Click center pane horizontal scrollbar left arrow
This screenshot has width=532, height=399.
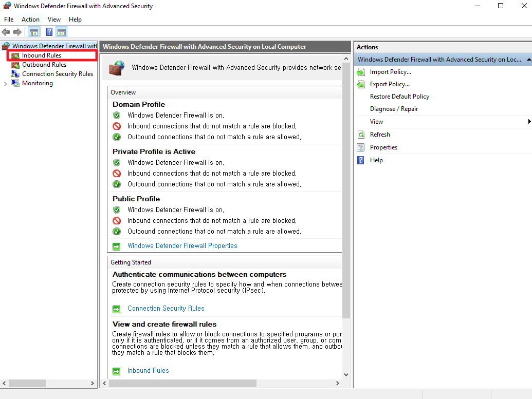(104, 384)
